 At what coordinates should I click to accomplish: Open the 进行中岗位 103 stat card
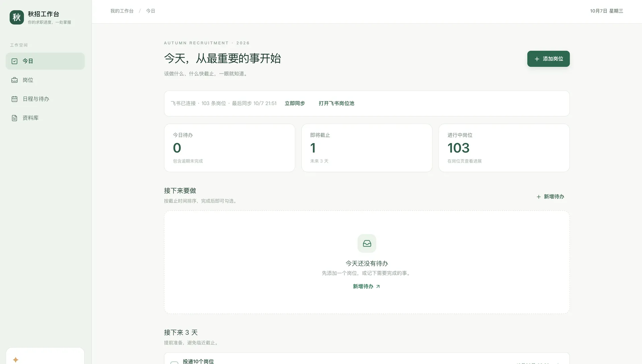click(504, 148)
